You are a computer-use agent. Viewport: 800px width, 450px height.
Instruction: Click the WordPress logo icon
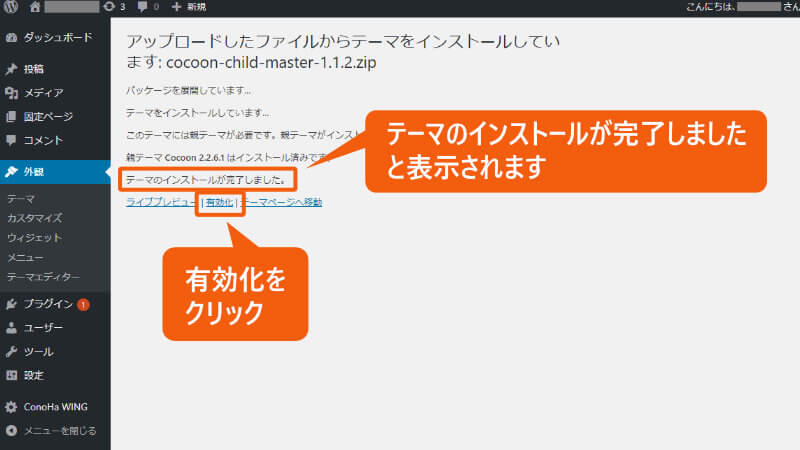point(11,7)
